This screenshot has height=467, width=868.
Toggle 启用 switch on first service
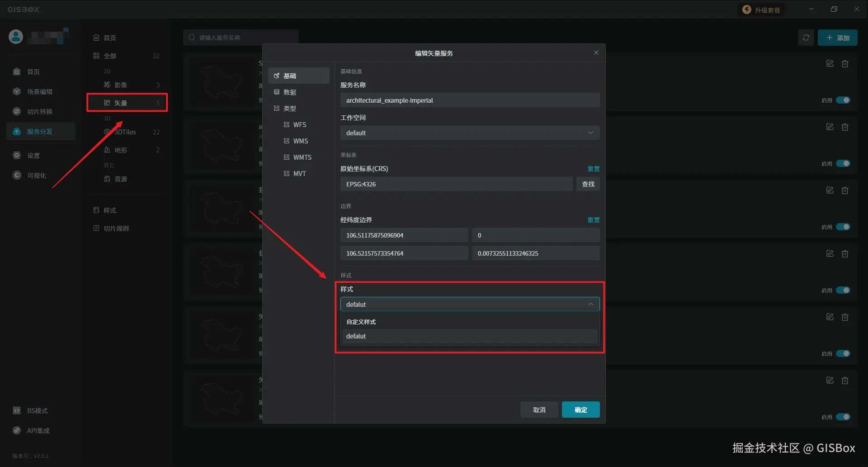(x=843, y=100)
